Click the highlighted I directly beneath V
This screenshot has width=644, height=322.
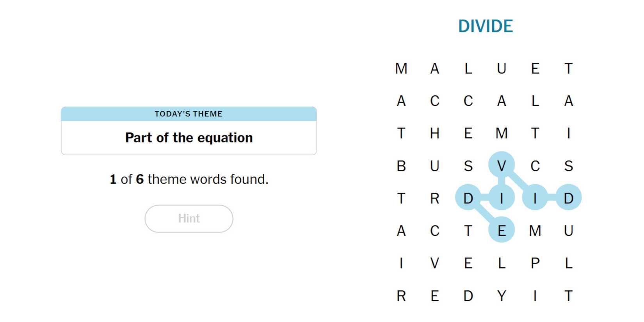pyautogui.click(x=502, y=198)
